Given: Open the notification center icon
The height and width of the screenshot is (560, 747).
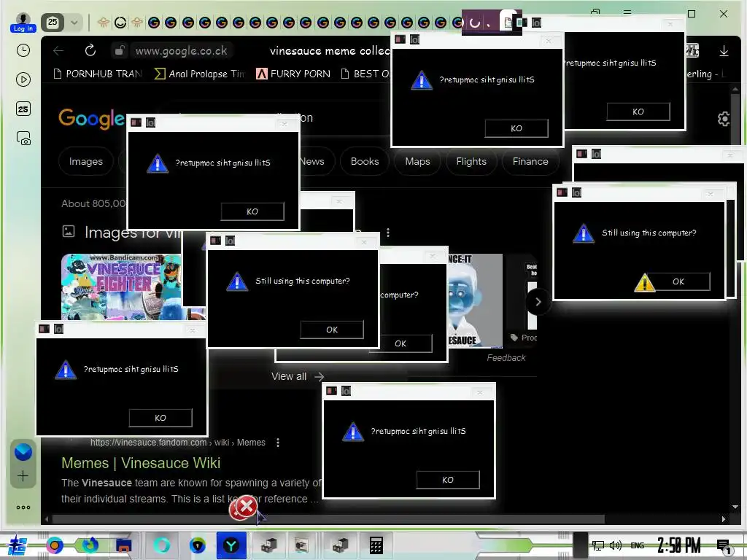Looking at the screenshot, I should pyautogui.click(x=724, y=546).
